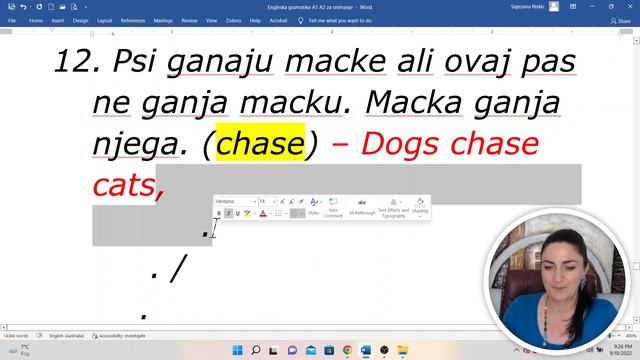Open the highlight color dropdown arrow
Screen dimensions: 640x360
point(255,213)
